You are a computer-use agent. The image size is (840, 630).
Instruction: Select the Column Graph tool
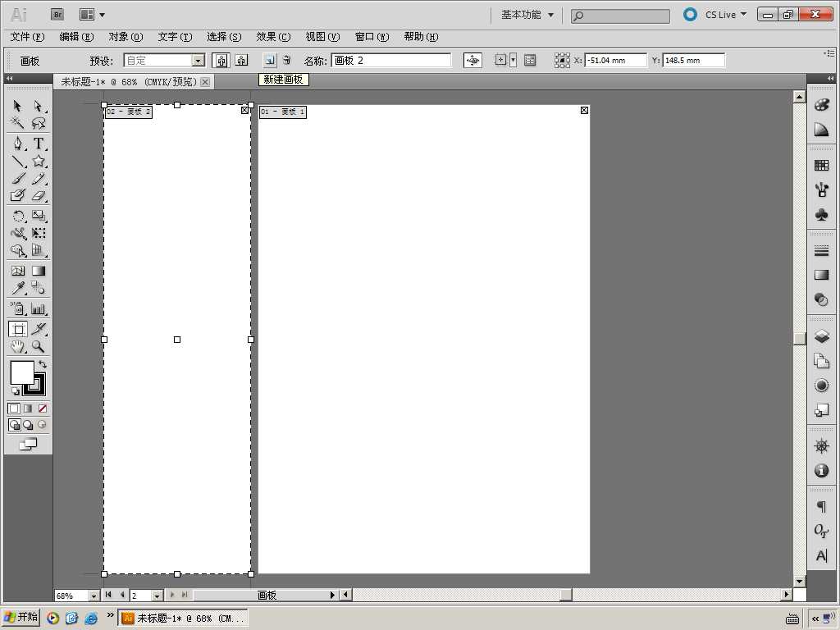click(x=38, y=308)
